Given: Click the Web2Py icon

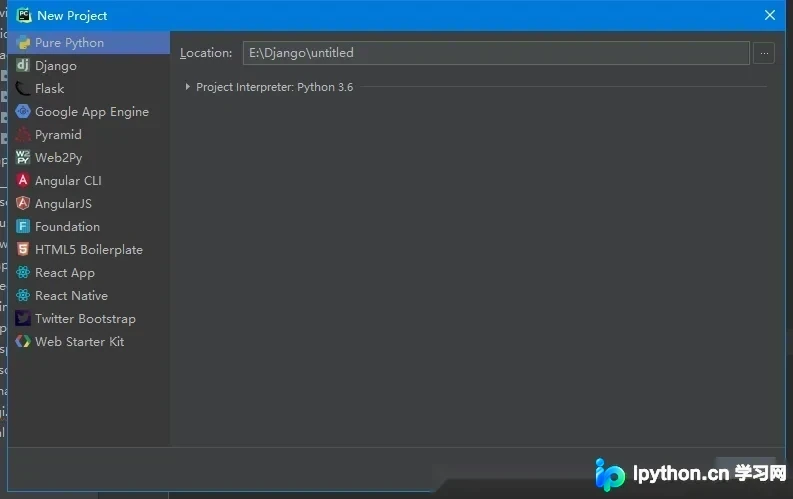Looking at the screenshot, I should pyautogui.click(x=23, y=157).
